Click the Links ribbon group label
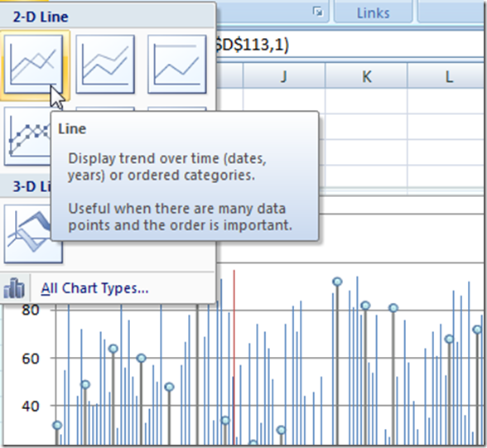Screen dimensions: 487x448 373,13
